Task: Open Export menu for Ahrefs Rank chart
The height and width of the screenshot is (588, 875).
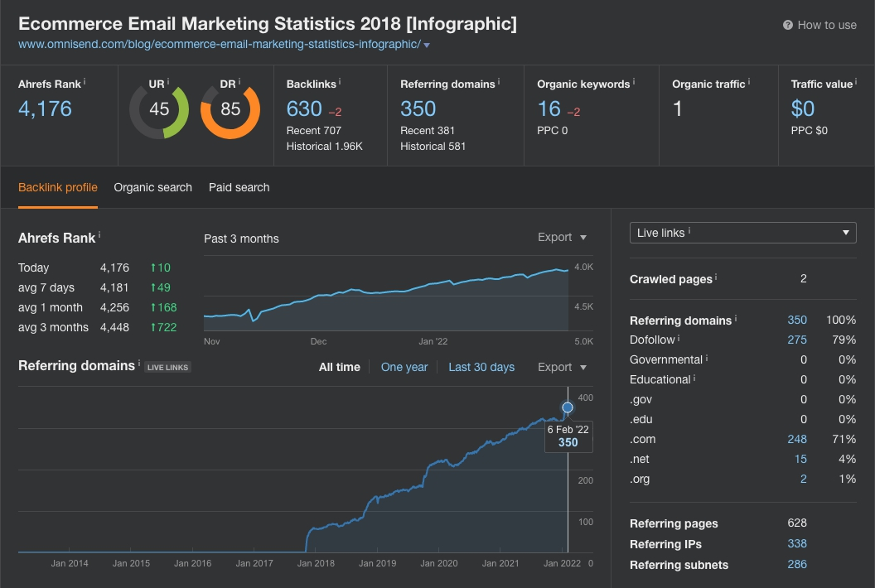Action: 562,238
